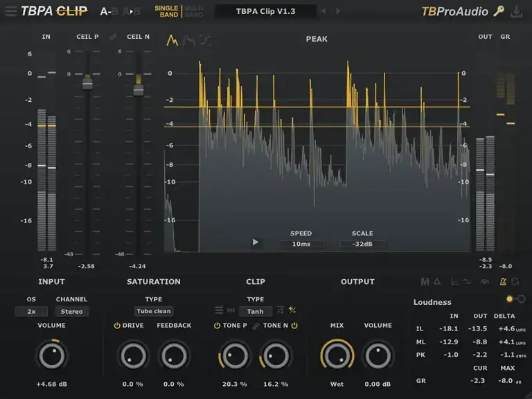Go to the previous preset
The width and height of the screenshot is (532, 399).
coord(323,11)
